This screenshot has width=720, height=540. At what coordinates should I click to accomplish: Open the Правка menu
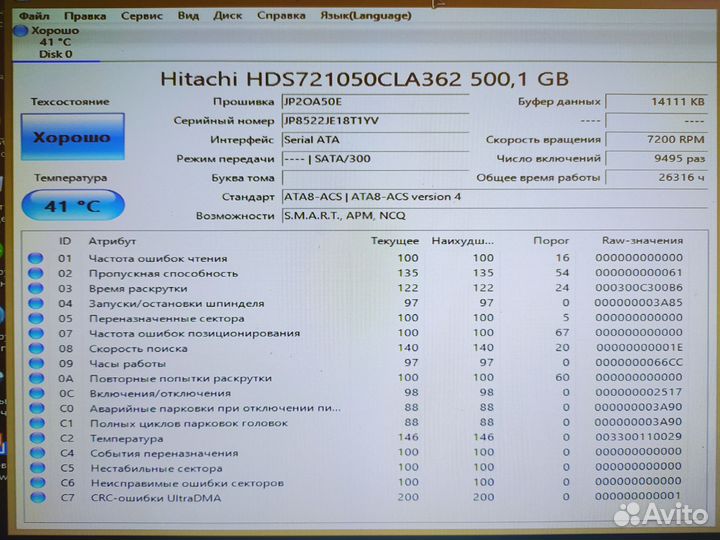(85, 16)
